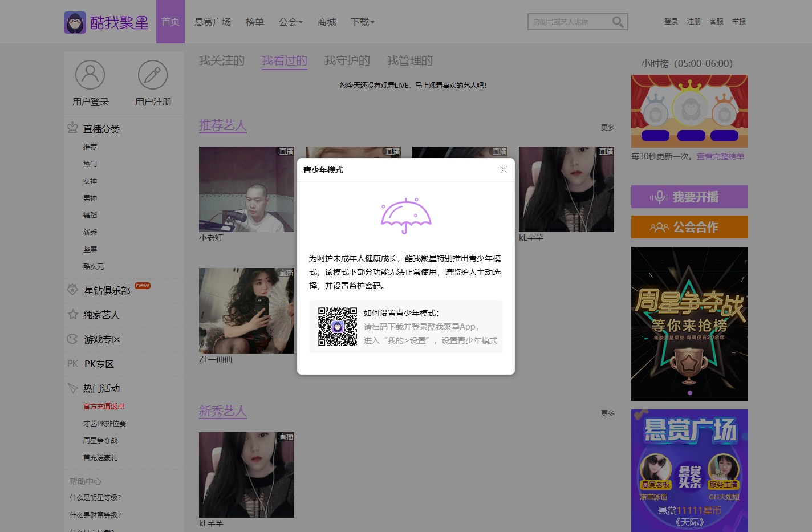Click the 公会合作 button
Screen dimensions: 812x532
[x=689, y=227]
